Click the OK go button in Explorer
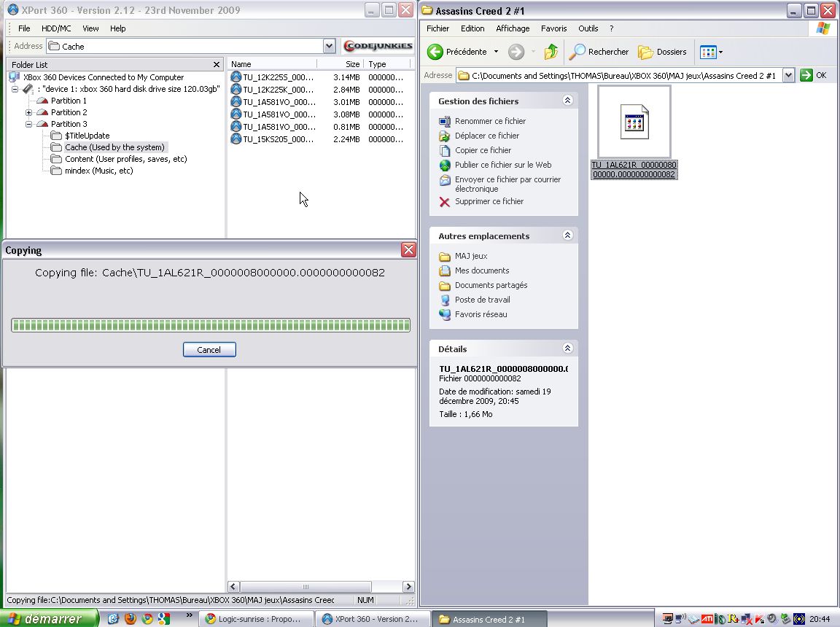840x627 pixels. coord(813,76)
